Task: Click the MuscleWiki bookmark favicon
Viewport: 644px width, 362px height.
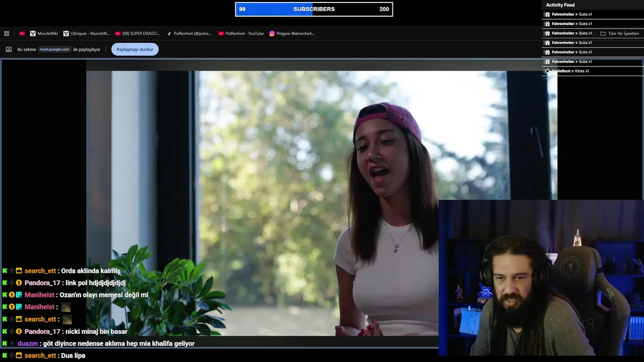Action: [x=33, y=34]
